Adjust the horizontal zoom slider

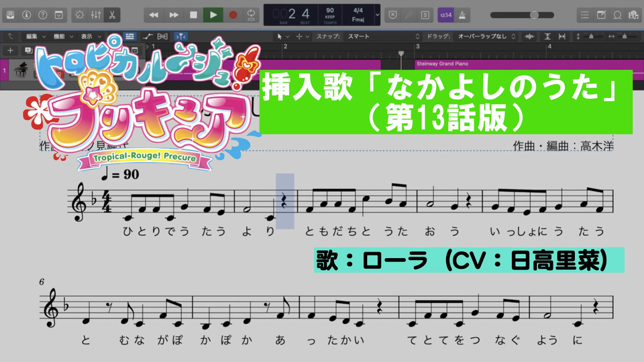tap(623, 36)
